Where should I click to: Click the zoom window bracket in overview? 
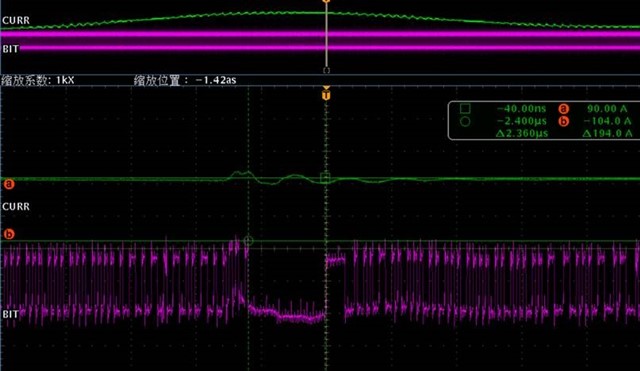pos(326,70)
